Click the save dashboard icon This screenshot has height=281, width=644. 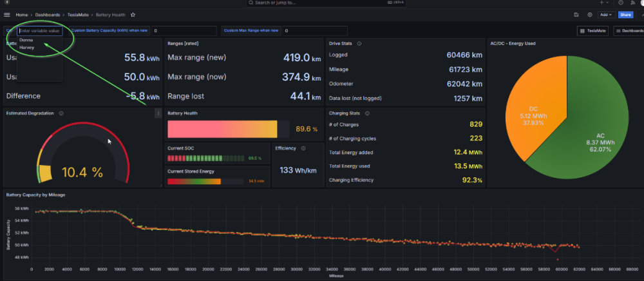point(576,14)
